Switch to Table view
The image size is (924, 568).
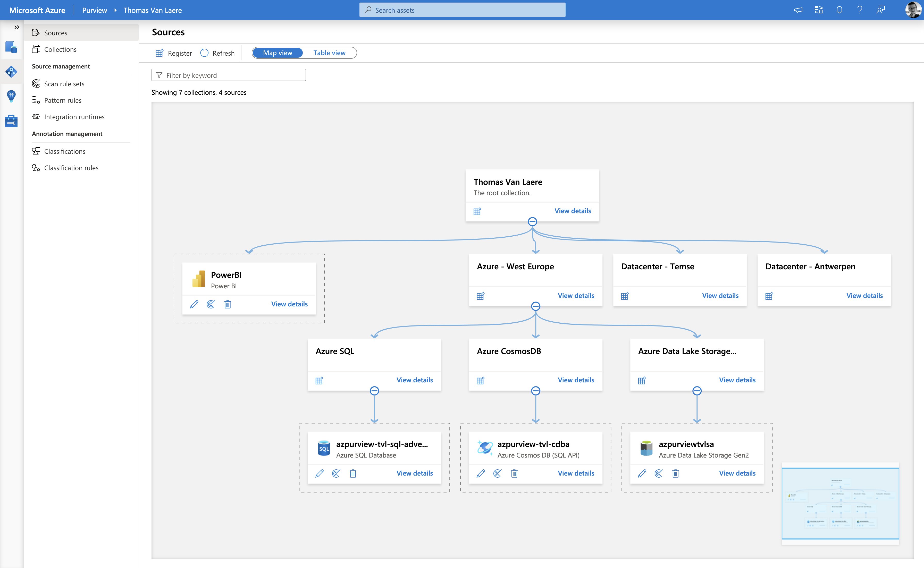pyautogui.click(x=329, y=52)
